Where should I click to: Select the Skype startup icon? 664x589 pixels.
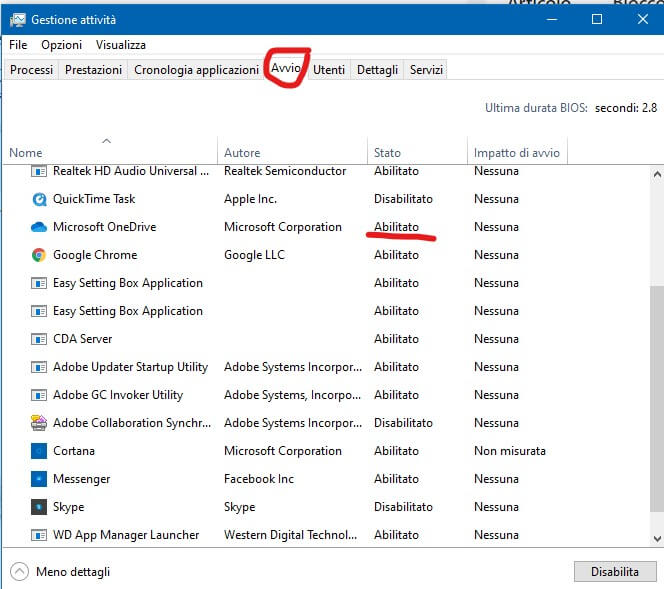tap(39, 507)
